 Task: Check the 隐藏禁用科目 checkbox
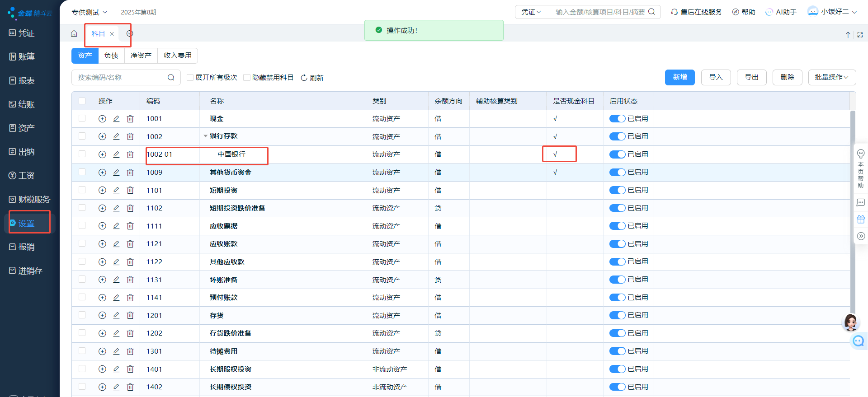pos(247,78)
